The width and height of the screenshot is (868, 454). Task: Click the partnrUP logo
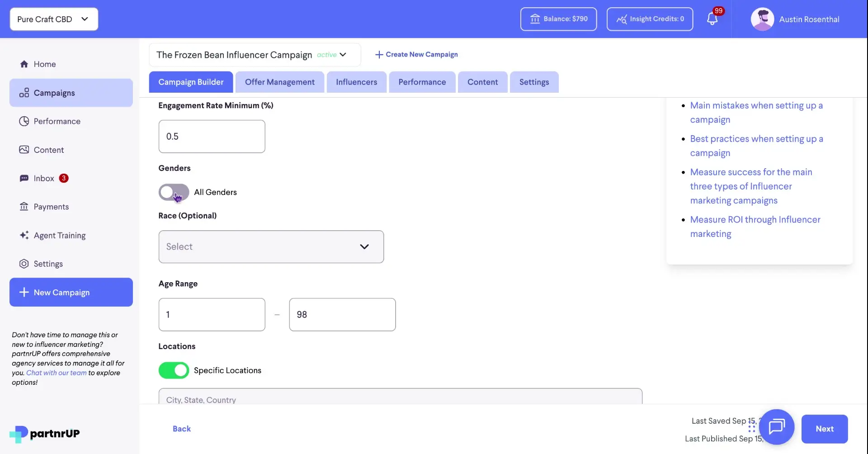coord(44,433)
